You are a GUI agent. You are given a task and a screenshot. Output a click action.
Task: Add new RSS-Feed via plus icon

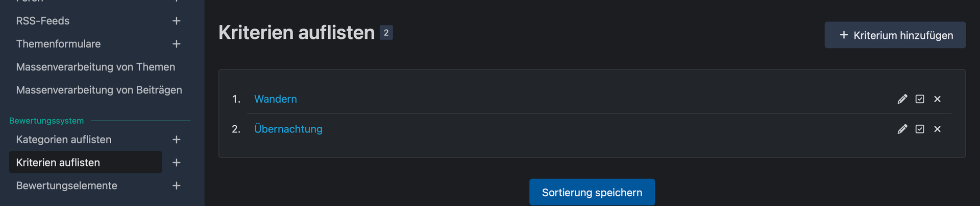pyautogui.click(x=177, y=21)
